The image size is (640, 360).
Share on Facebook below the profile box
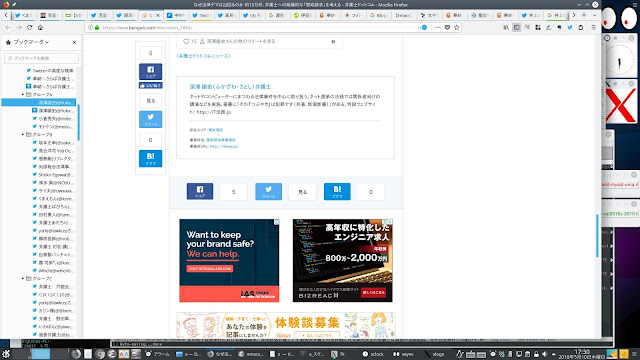pos(200,191)
